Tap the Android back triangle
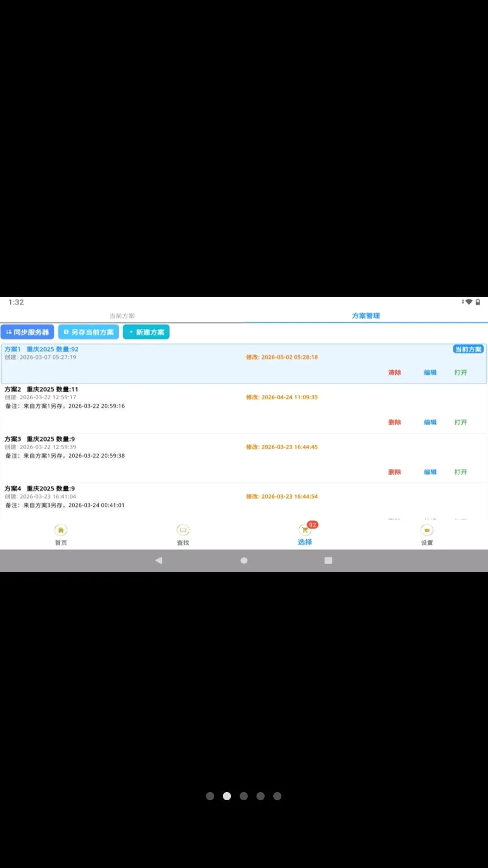 (158, 560)
